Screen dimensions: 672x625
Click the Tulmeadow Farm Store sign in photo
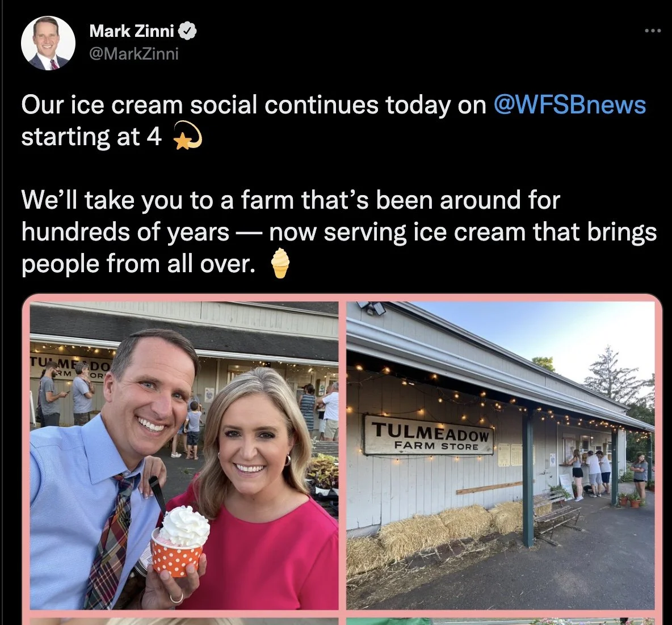pos(429,436)
